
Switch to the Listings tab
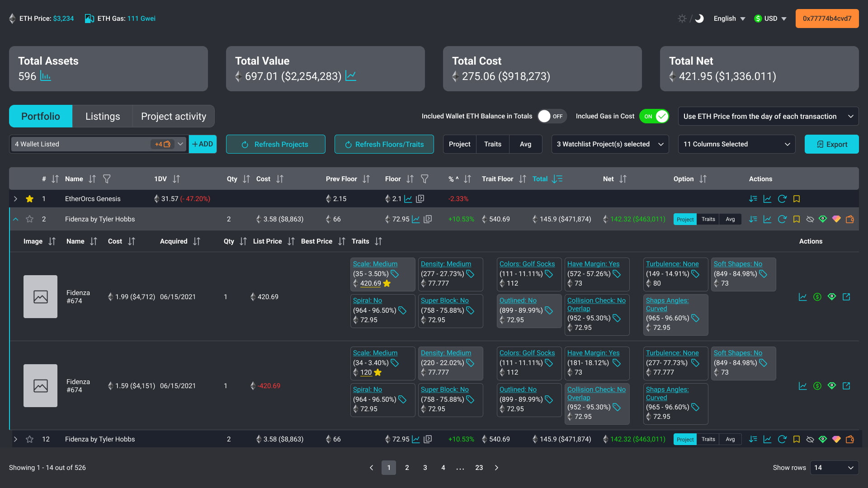103,116
